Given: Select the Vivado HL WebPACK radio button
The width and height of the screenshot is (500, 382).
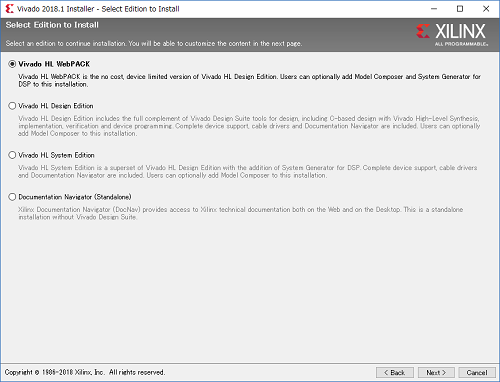Looking at the screenshot, I should point(12,64).
